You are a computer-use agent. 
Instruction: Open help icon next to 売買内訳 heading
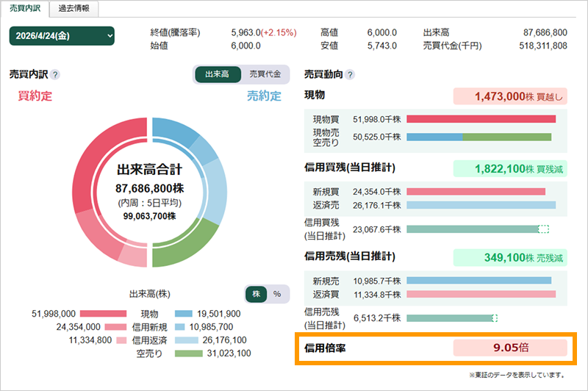pyautogui.click(x=54, y=75)
